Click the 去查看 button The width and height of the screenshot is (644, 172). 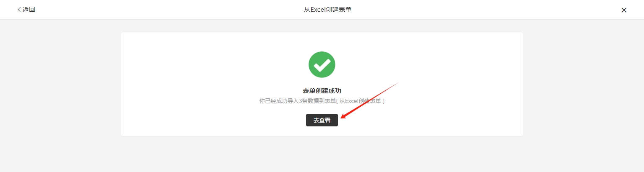pyautogui.click(x=322, y=120)
